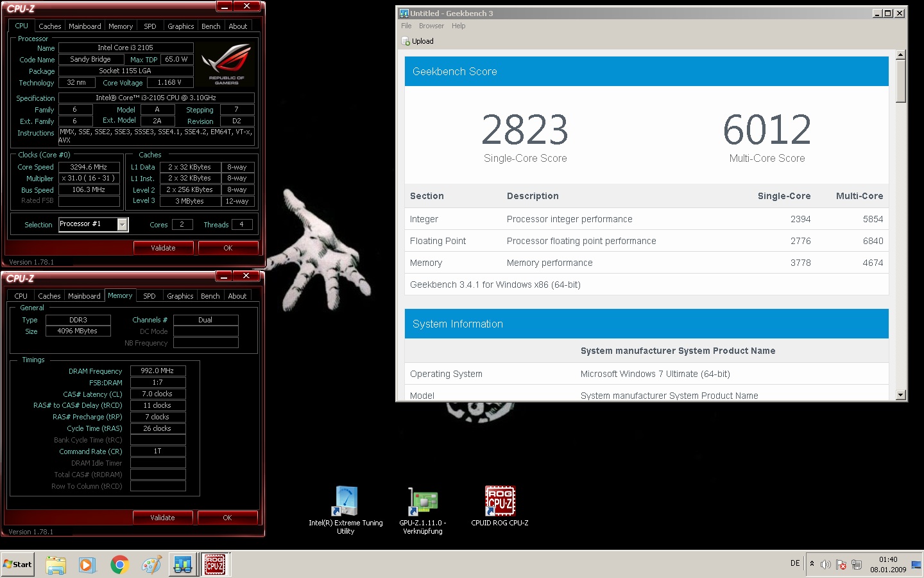This screenshot has height=578, width=924.
Task: Click Geekbench scrollbar down arrow
Action: pos(900,395)
